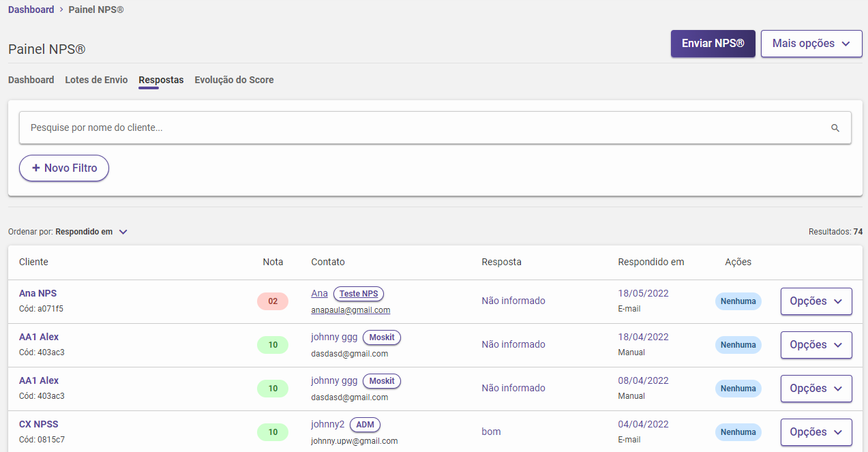Screen dimensions: 868x452
Task: Focus the client name search field
Action: pyautogui.click(x=435, y=127)
